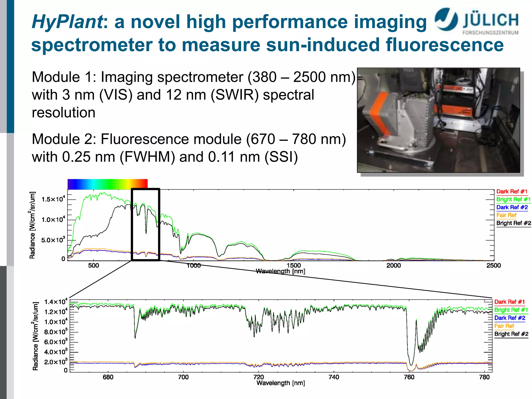Click 'Bright Ref #2' in upper legend

(514, 223)
